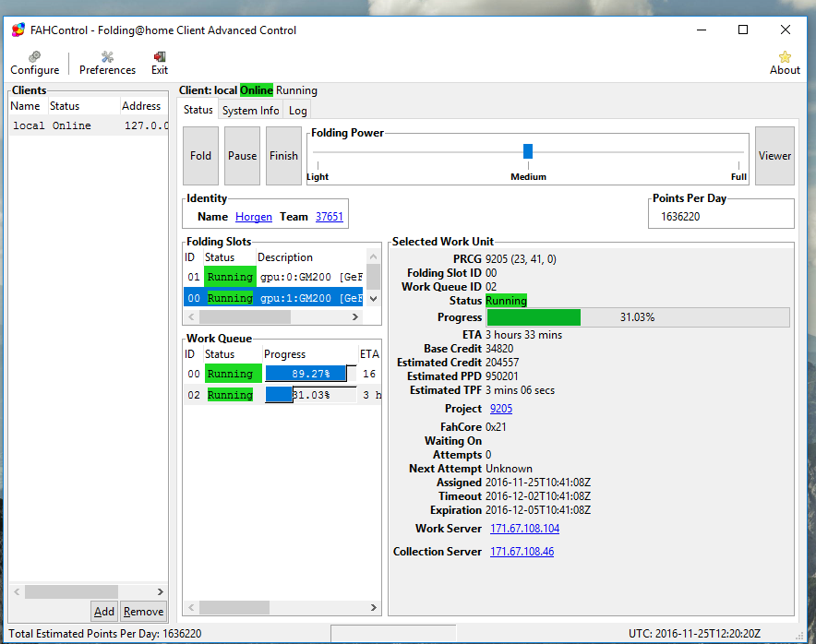The image size is (816, 644).
Task: Open the Preferences toolbar icon
Action: pos(107,63)
